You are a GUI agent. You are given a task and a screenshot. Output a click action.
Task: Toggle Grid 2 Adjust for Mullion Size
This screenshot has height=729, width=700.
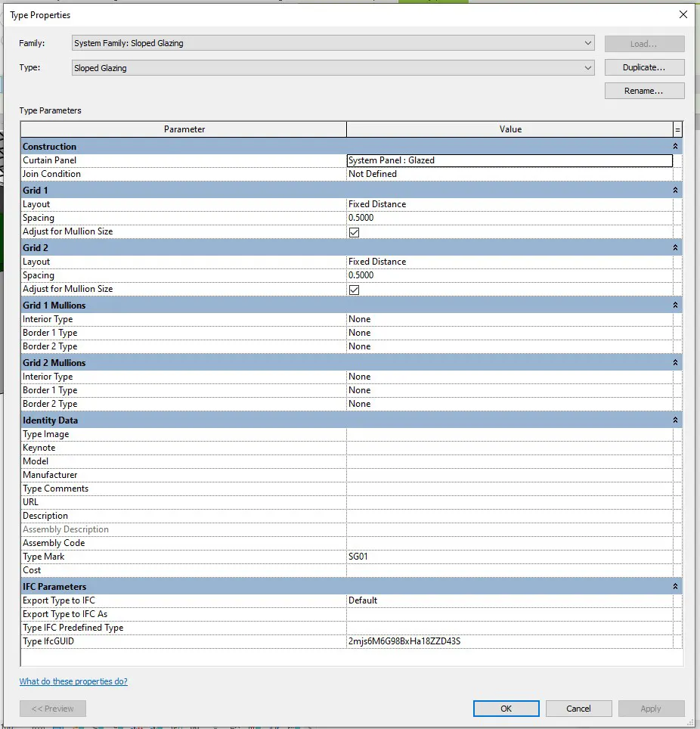[355, 290]
